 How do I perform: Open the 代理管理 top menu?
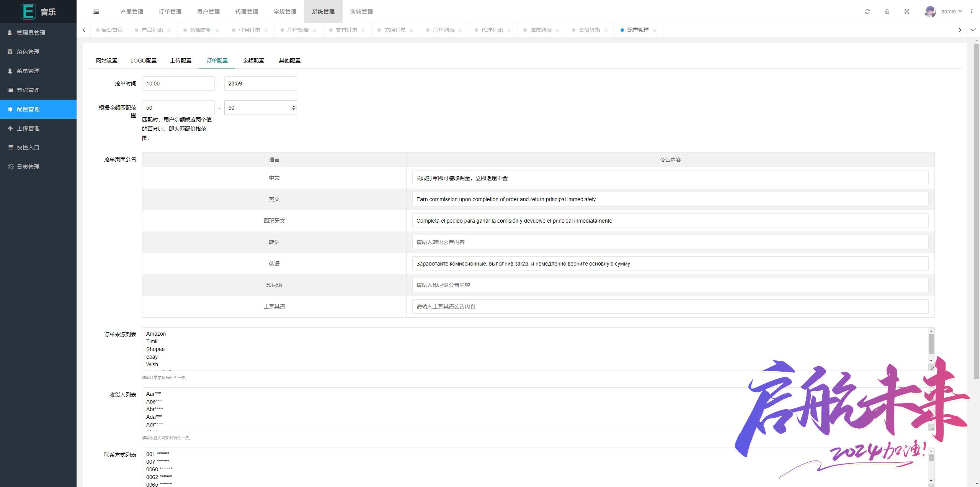tap(247, 11)
